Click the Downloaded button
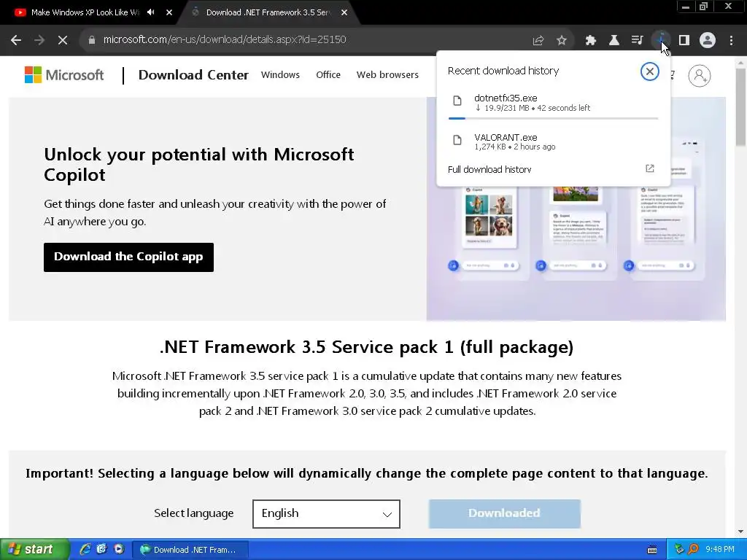 tap(505, 513)
